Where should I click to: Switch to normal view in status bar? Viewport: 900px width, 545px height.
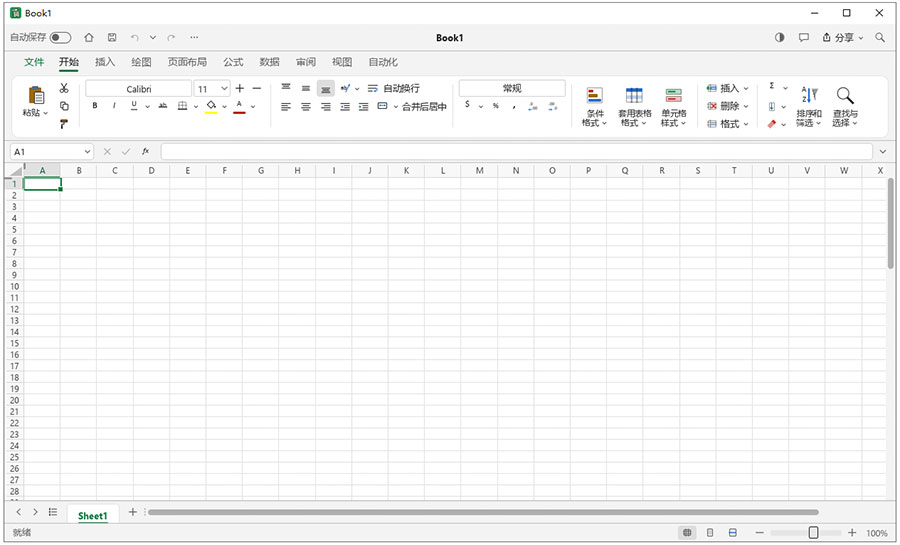click(687, 533)
